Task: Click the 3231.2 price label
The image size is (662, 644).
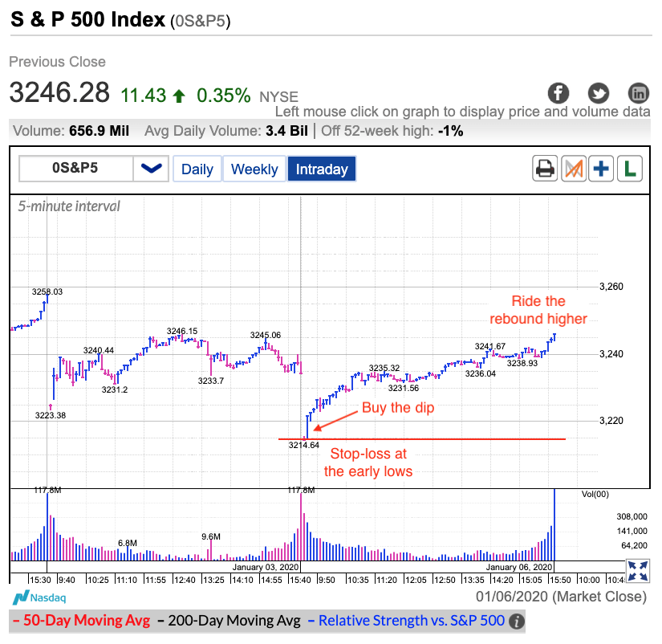Action: pos(115,389)
